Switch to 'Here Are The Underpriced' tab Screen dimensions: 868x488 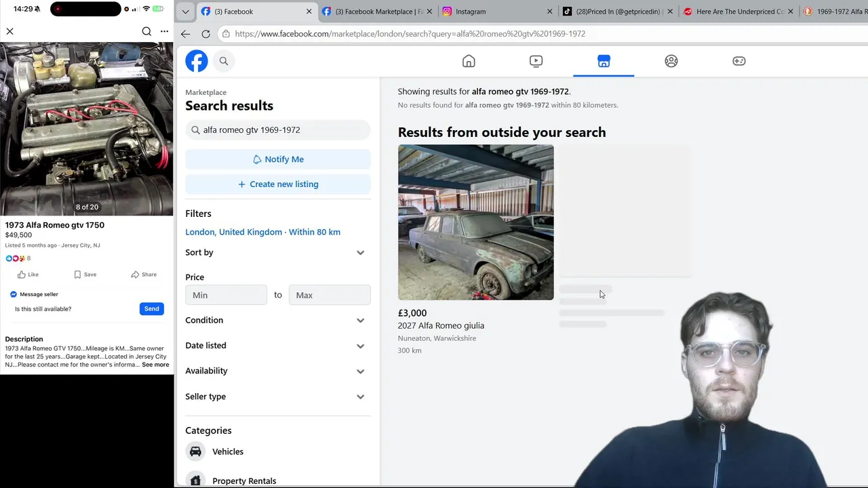pyautogui.click(x=739, y=12)
